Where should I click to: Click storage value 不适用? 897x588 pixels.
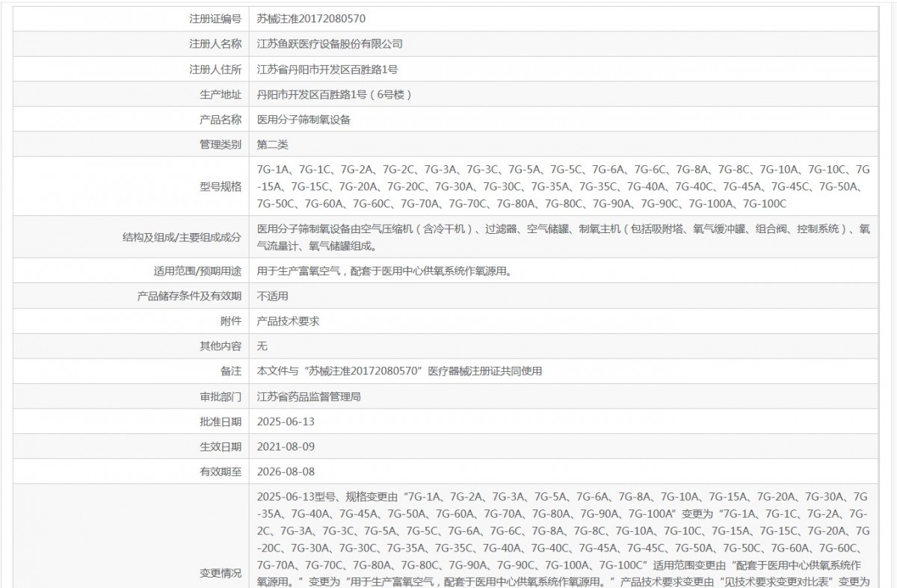click(x=272, y=296)
